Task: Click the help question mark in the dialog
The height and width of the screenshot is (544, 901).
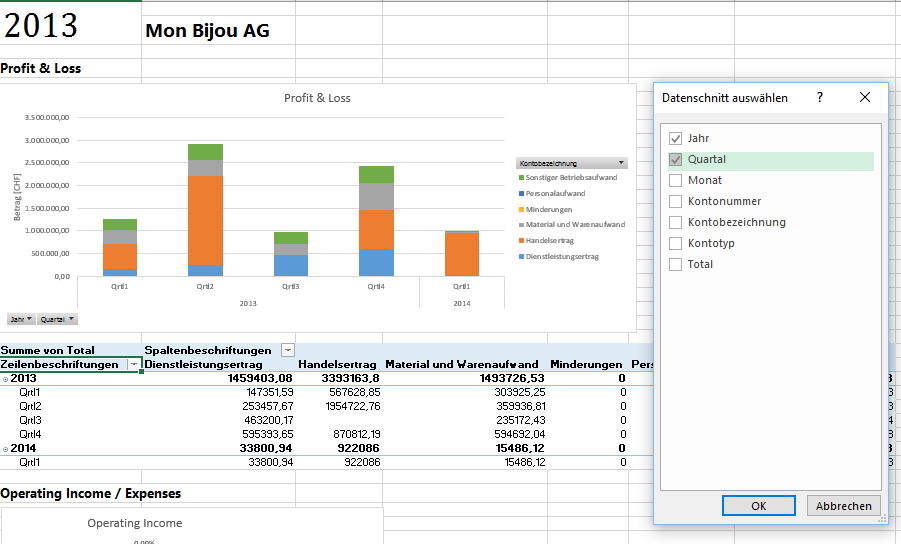Action: 820,97
